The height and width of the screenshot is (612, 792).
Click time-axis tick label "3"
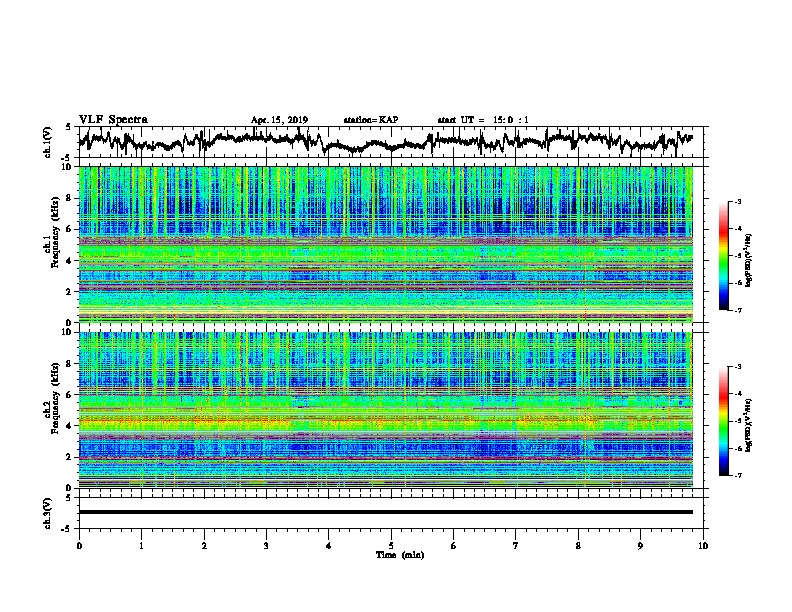click(x=266, y=546)
